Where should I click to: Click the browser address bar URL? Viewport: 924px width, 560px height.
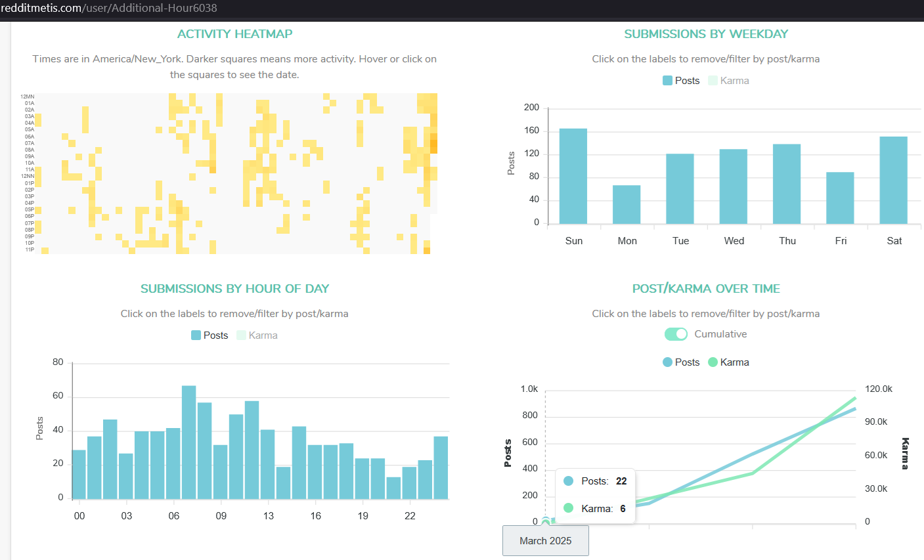109,9
